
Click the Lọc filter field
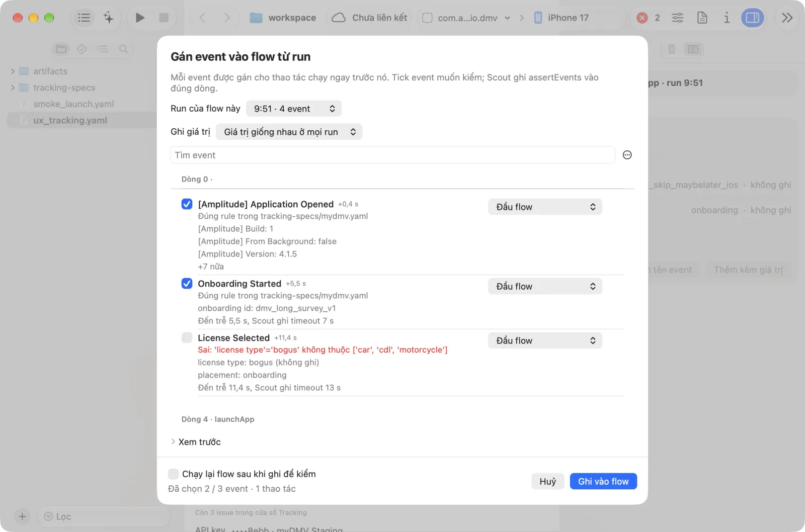pos(104,516)
